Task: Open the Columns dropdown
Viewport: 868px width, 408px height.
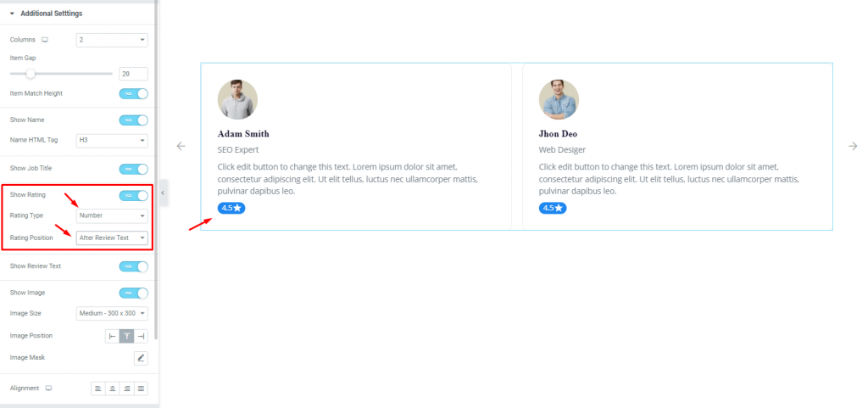Action: [x=112, y=40]
